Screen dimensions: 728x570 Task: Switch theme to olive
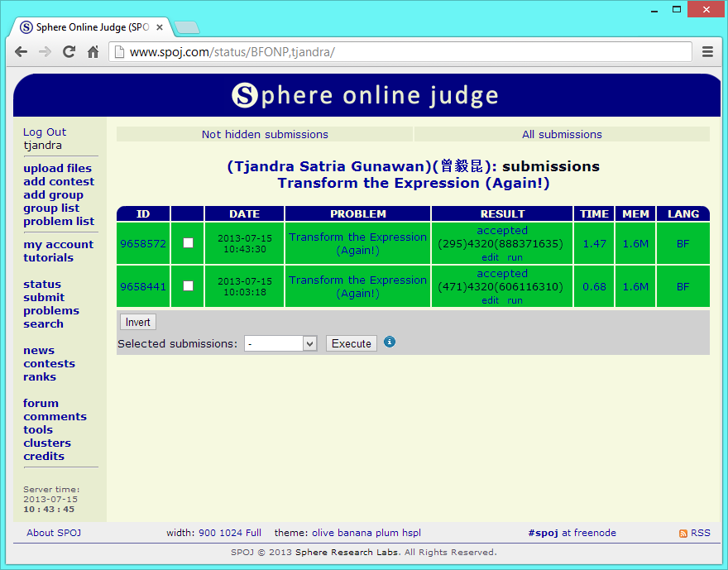point(323,533)
